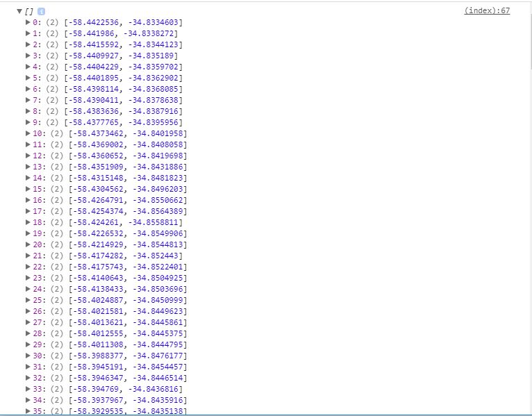This screenshot has width=532, height=416.
Task: Select value -34.8436816 in row 33
Action: (x=153, y=389)
